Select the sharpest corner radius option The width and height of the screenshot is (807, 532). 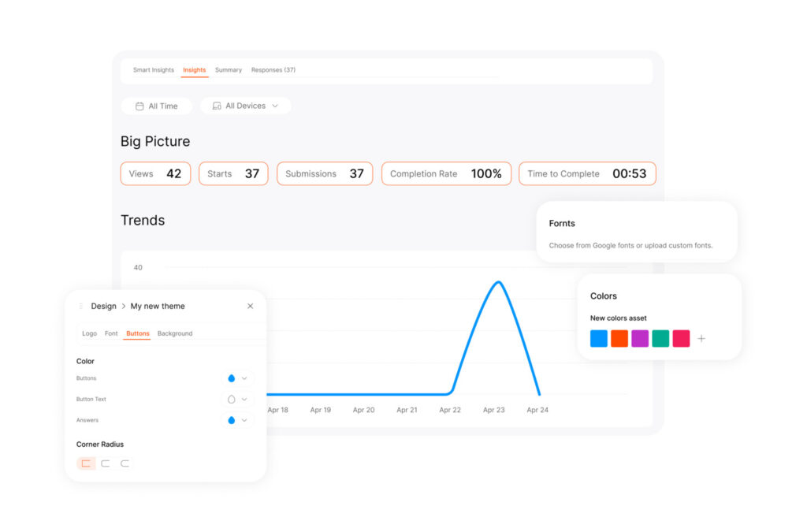click(85, 463)
